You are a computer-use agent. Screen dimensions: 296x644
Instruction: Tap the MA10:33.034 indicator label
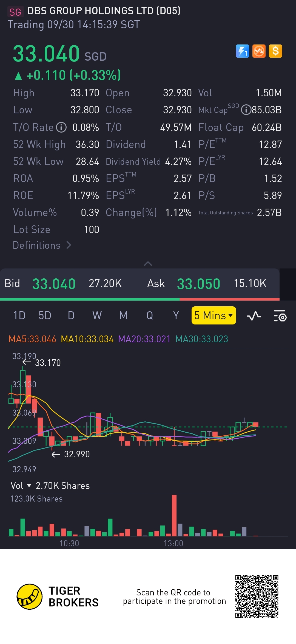click(87, 339)
